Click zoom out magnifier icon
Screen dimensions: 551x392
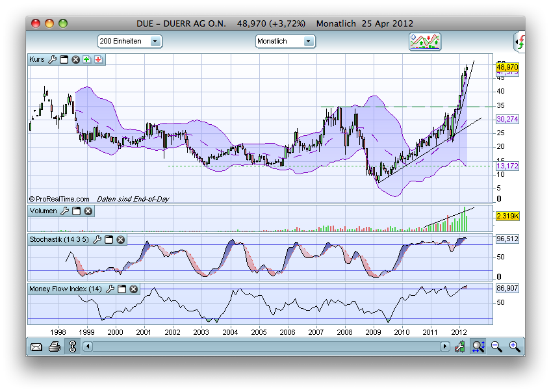coord(497,346)
